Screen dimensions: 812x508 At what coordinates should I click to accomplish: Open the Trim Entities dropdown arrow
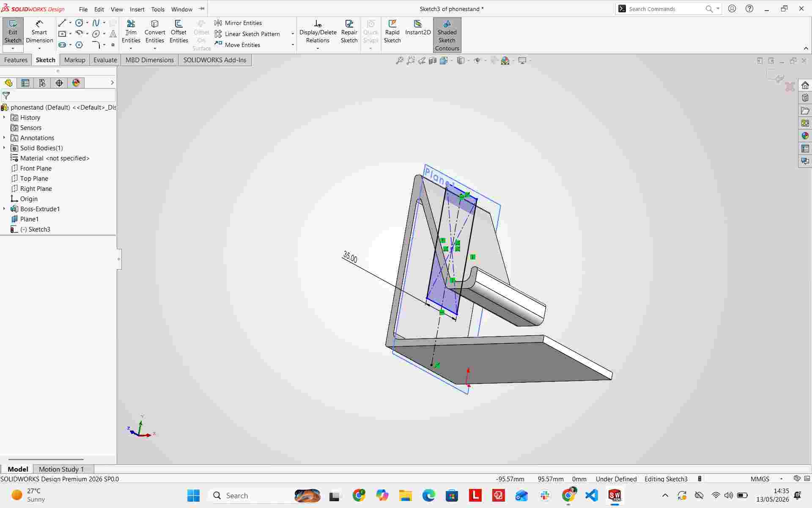pyautogui.click(x=131, y=48)
